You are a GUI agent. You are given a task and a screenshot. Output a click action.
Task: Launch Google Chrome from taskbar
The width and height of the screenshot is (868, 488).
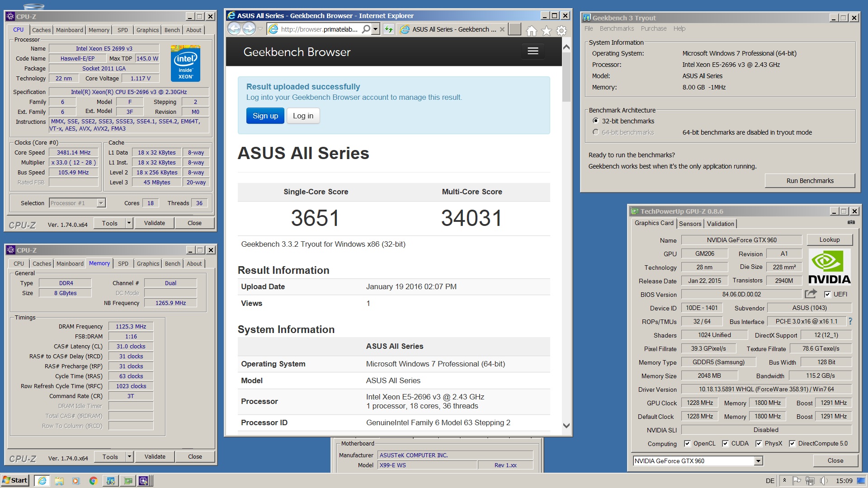pos(93,481)
